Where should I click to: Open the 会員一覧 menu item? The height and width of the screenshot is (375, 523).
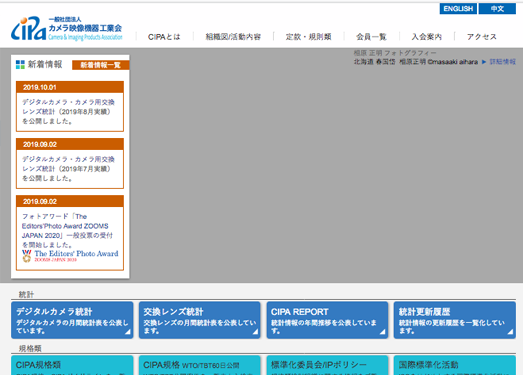(x=371, y=37)
